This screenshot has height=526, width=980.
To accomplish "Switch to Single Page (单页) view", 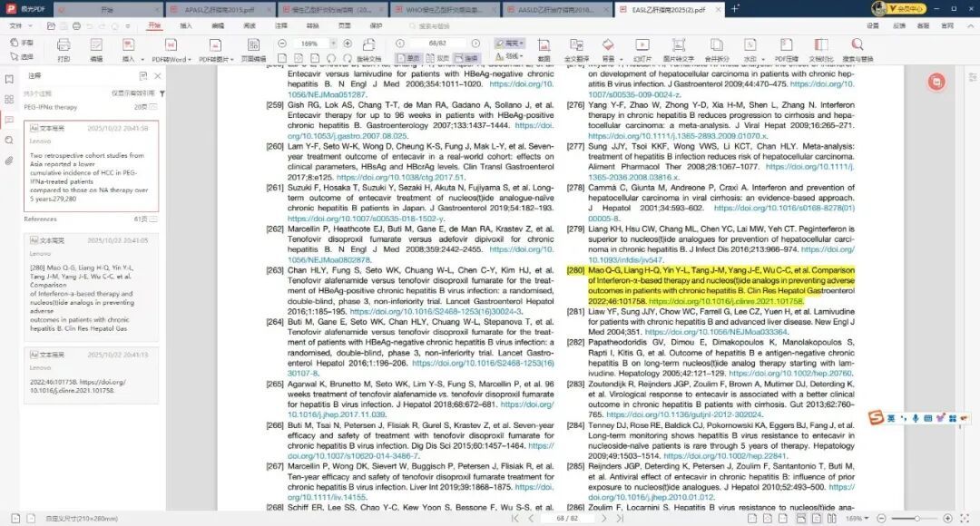I will click(x=409, y=58).
